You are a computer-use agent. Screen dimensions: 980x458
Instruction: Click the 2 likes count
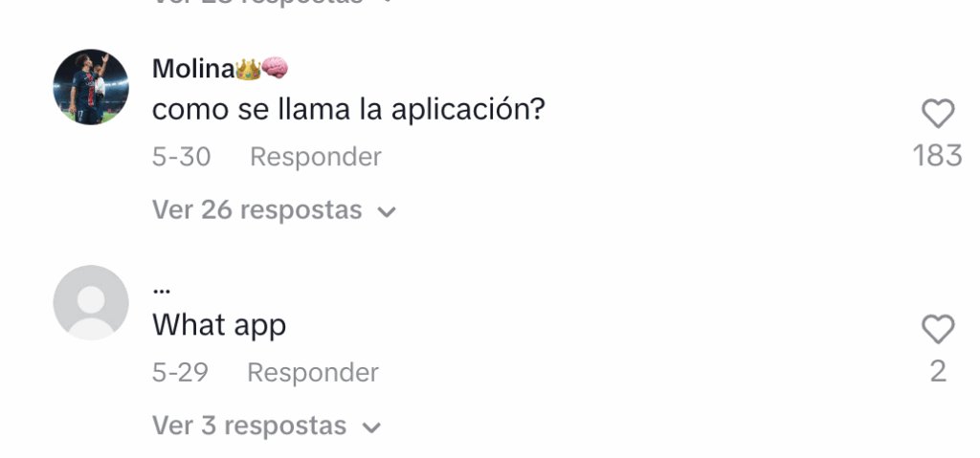(938, 371)
